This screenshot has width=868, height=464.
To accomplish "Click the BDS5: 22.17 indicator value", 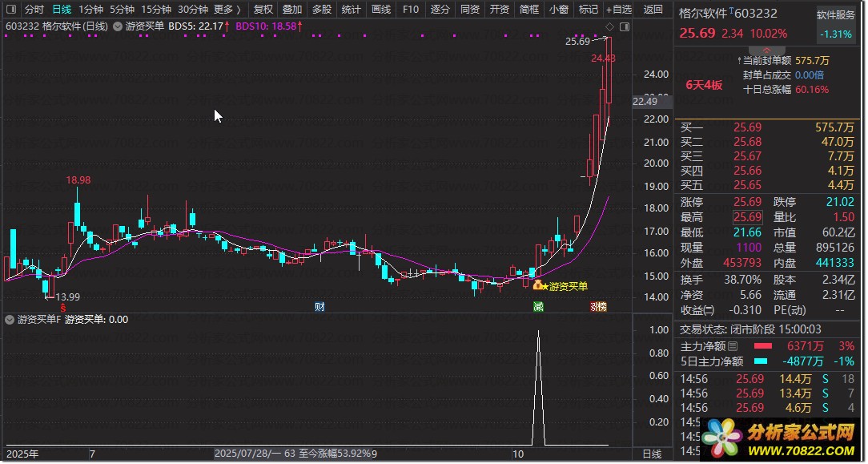I will [x=199, y=26].
